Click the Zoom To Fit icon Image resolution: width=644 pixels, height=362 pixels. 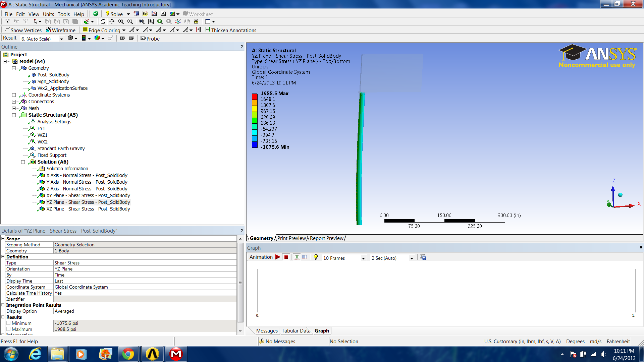(x=142, y=21)
